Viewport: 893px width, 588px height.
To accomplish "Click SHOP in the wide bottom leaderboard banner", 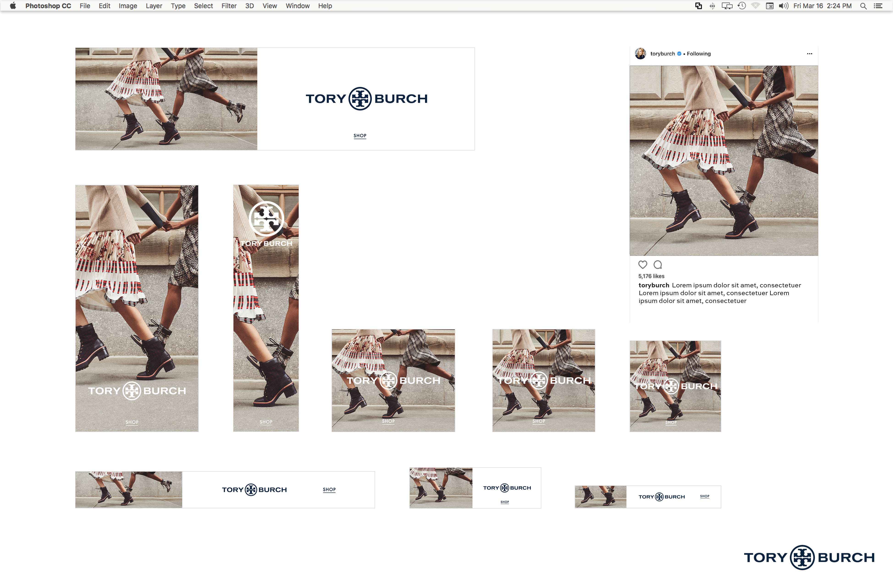I will 329,490.
